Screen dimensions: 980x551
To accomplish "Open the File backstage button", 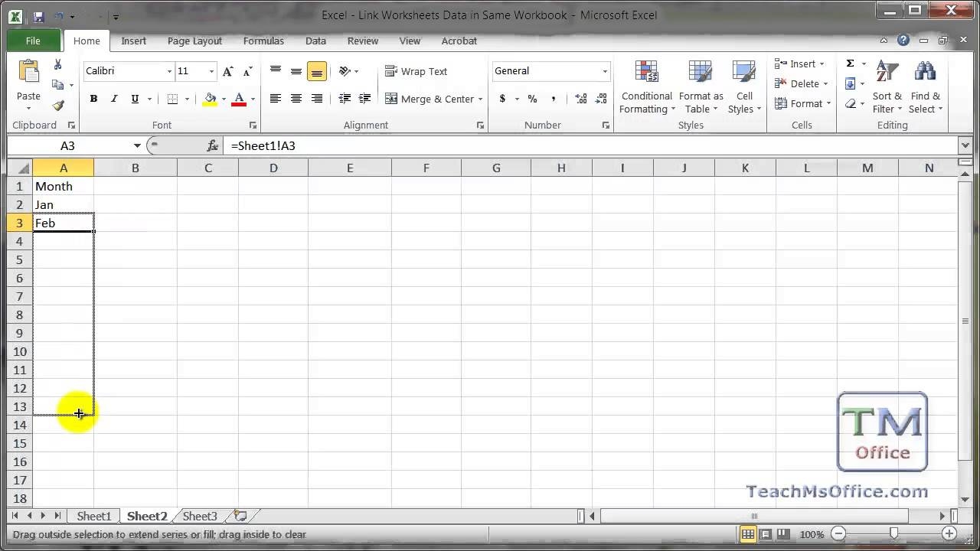I will point(33,41).
